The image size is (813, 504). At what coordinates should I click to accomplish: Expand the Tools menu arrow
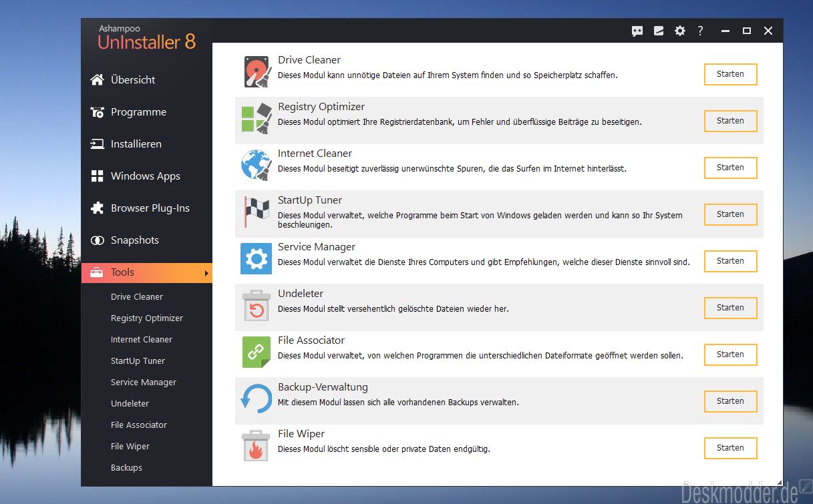point(206,273)
